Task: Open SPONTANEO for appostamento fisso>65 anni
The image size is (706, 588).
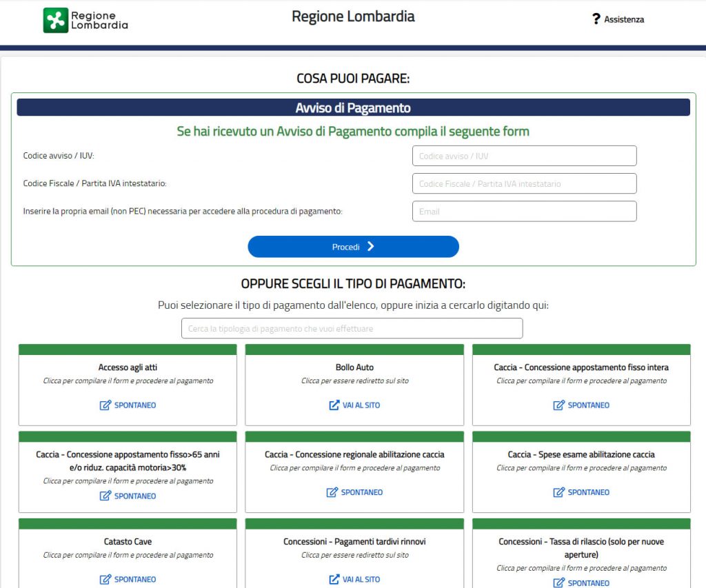Action: pos(134,496)
